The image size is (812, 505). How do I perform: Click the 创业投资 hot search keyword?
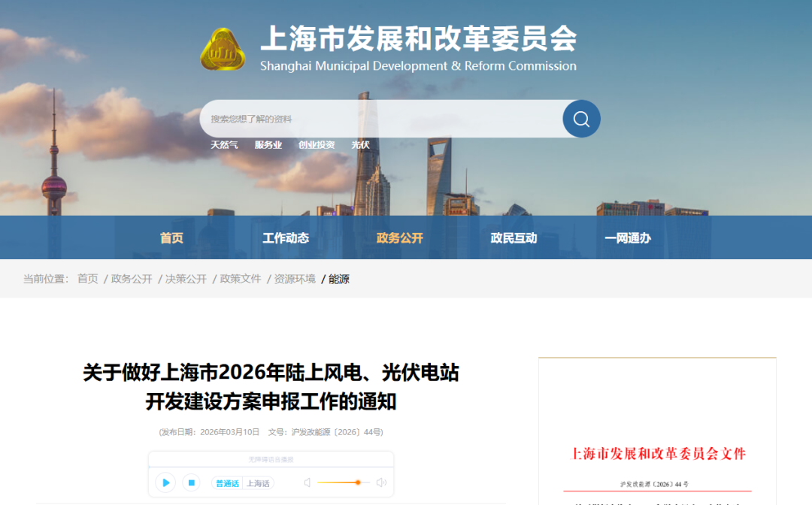click(317, 145)
